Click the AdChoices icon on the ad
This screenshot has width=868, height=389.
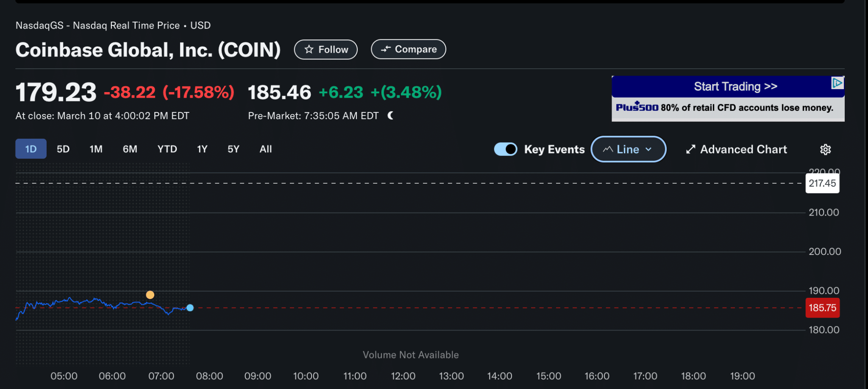coord(837,83)
